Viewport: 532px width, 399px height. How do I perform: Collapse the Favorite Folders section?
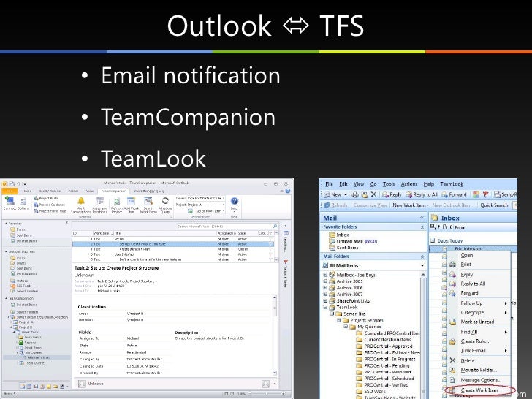422,227
